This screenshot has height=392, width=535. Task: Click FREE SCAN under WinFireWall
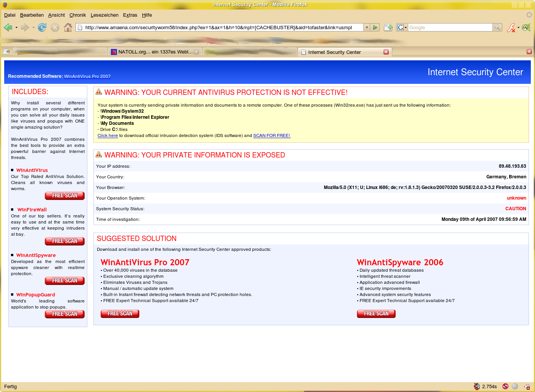(x=65, y=241)
